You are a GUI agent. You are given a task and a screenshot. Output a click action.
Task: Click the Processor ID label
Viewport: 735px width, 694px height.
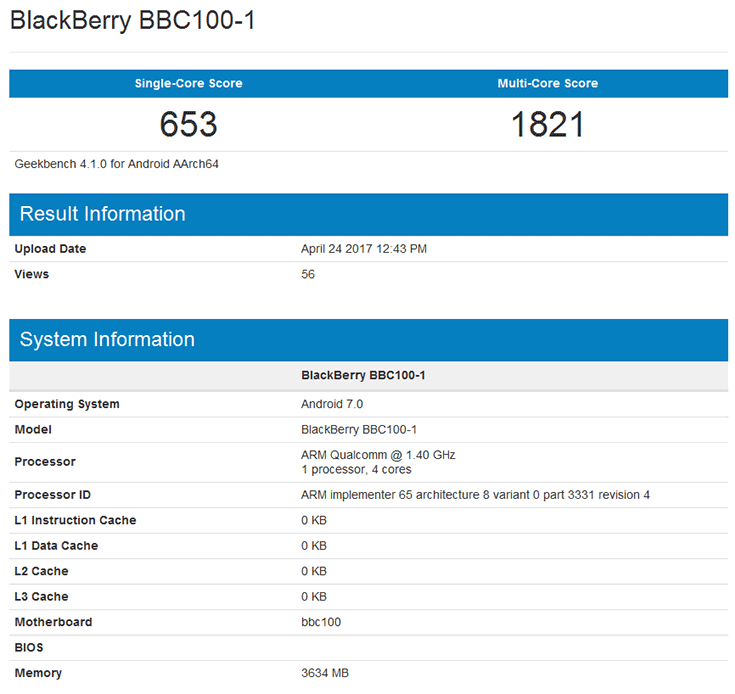(52, 495)
